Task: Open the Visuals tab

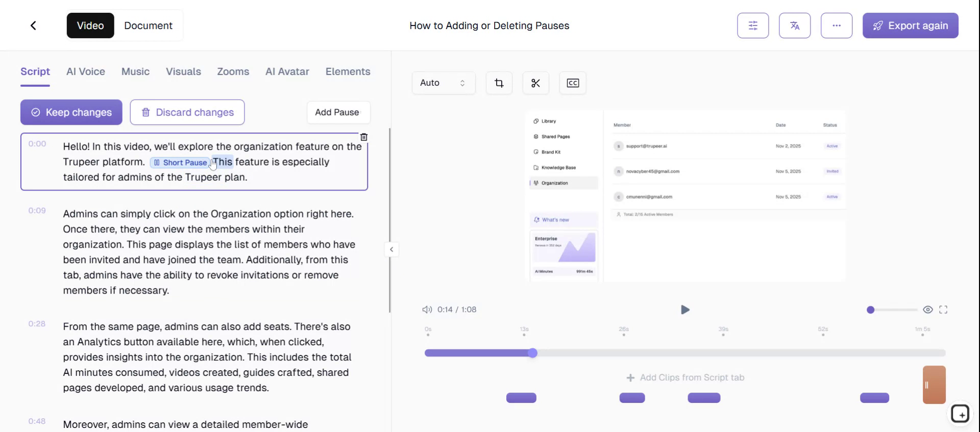Action: coord(183,71)
